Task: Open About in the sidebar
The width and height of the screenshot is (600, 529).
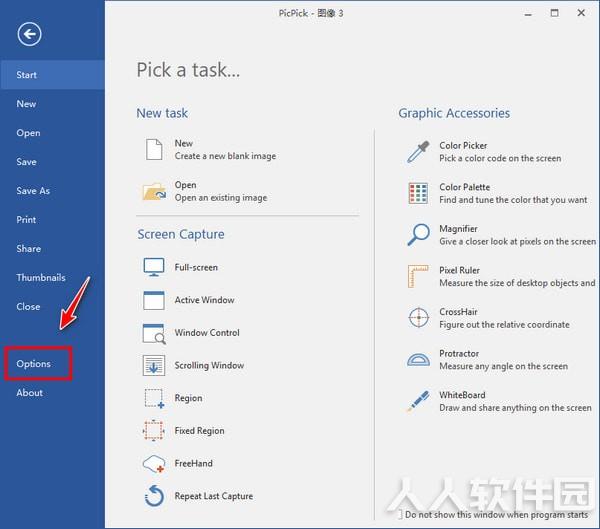Action: (52, 393)
